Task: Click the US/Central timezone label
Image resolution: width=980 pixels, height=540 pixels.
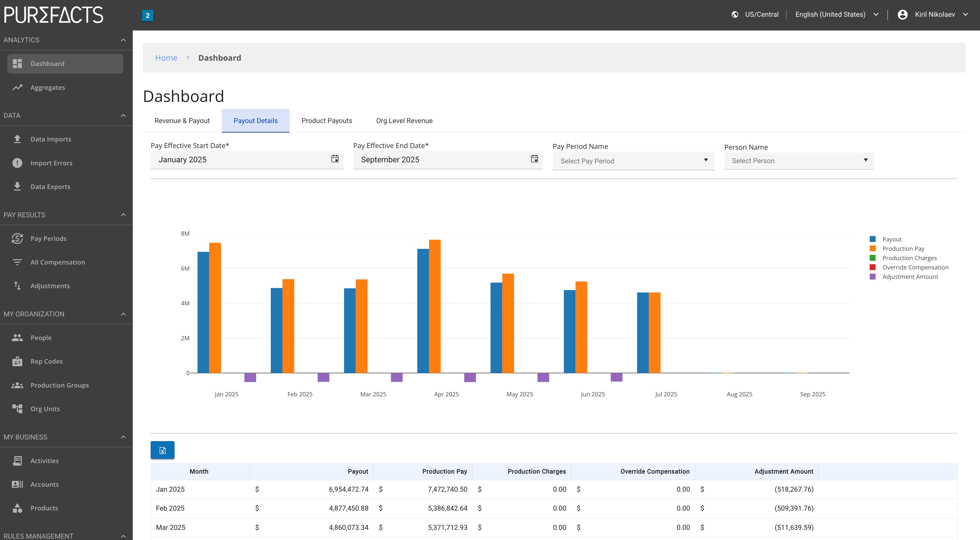Action: coord(762,15)
